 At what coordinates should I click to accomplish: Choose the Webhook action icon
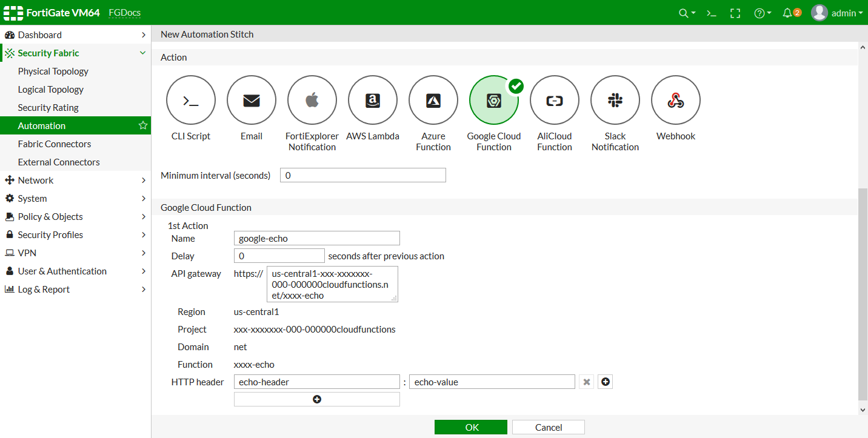point(676,101)
